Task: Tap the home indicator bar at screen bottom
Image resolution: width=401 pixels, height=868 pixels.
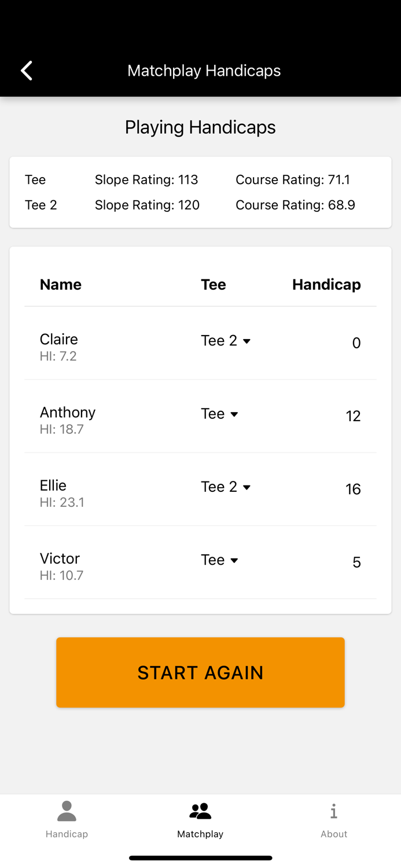Action: click(200, 858)
